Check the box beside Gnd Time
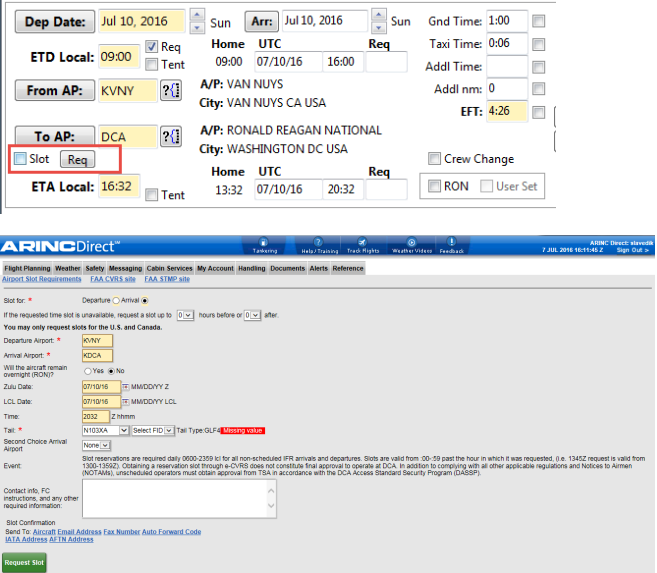 click(x=538, y=21)
